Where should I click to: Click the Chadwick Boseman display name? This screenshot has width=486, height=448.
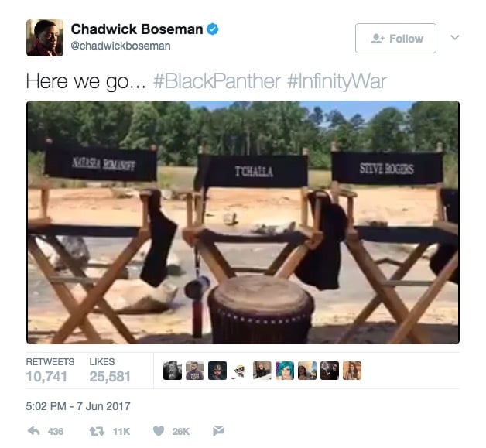pyautogui.click(x=137, y=29)
